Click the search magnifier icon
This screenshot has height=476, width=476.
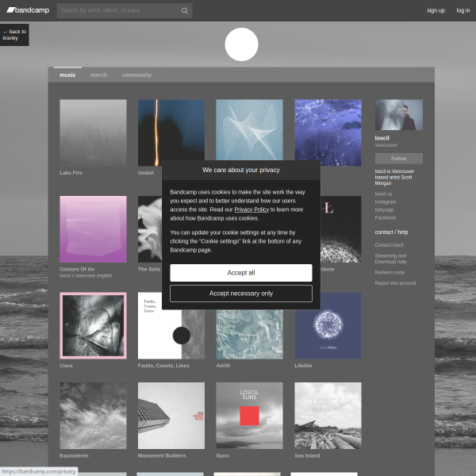point(184,11)
